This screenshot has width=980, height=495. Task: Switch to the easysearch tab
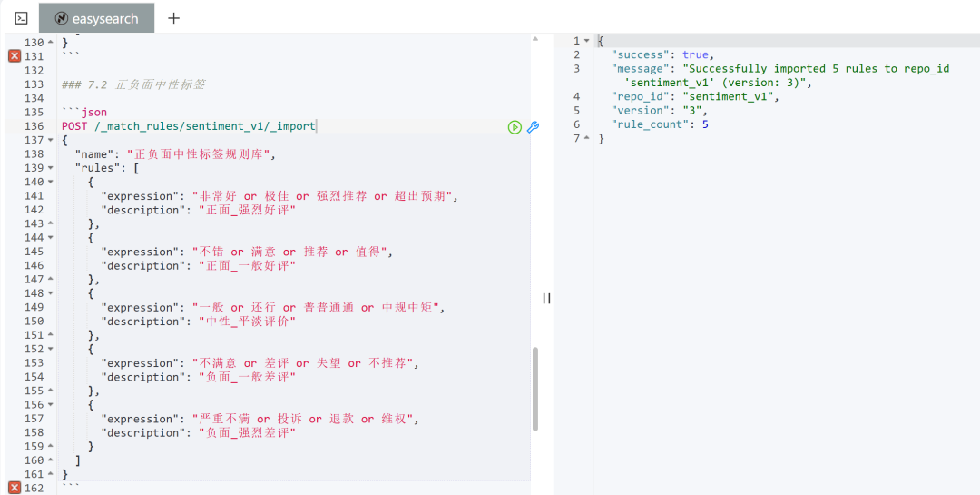(x=97, y=18)
